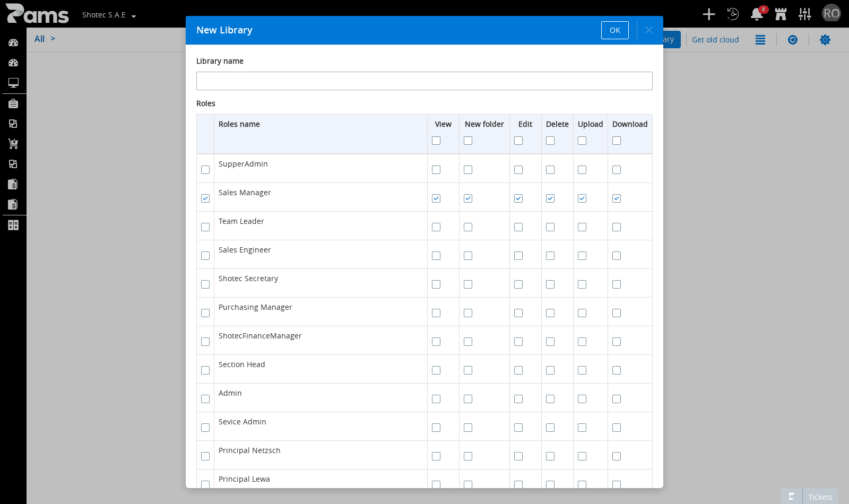Open the Shotec S.A.E company dropdown
This screenshot has width=849, height=504.
click(109, 15)
